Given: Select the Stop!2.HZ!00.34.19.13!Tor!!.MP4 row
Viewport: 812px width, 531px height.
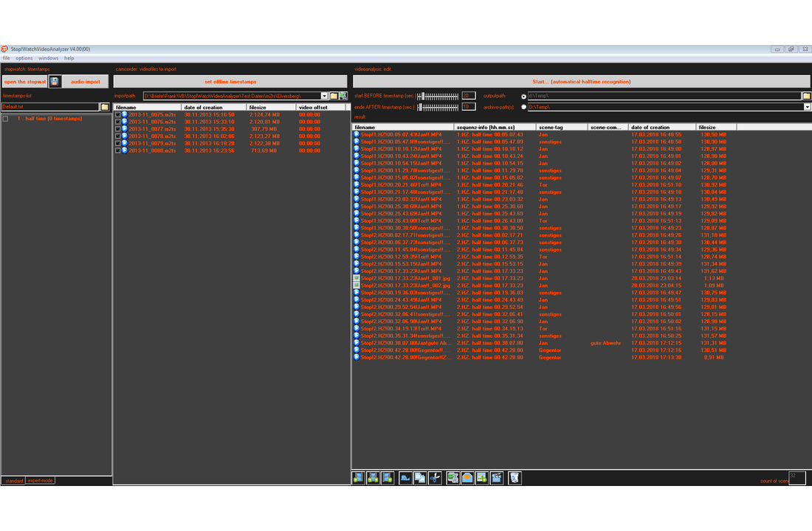Looking at the screenshot, I should (544, 329).
